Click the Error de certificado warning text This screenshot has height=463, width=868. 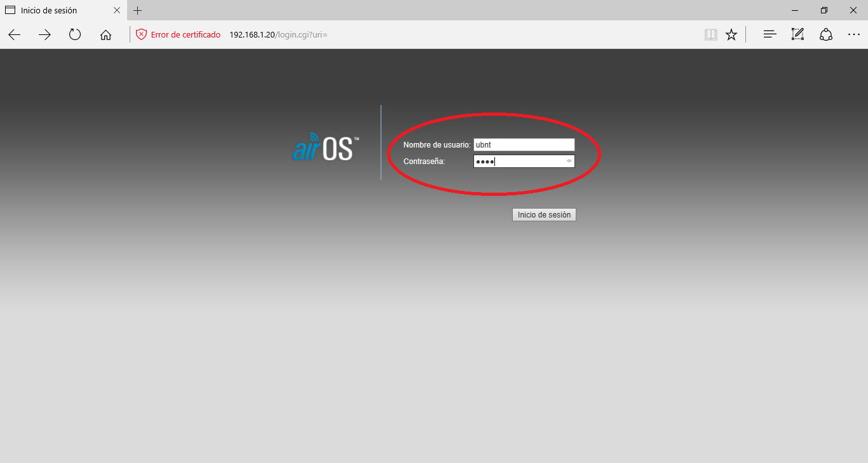click(x=186, y=35)
